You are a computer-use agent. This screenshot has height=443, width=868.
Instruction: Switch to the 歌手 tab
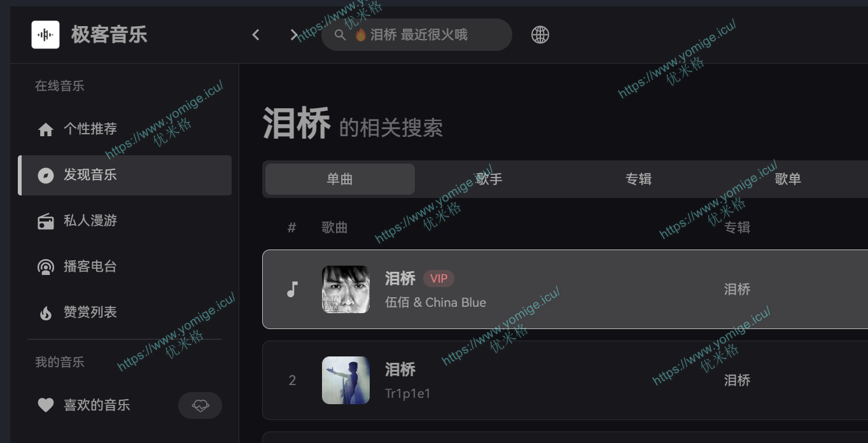489,179
